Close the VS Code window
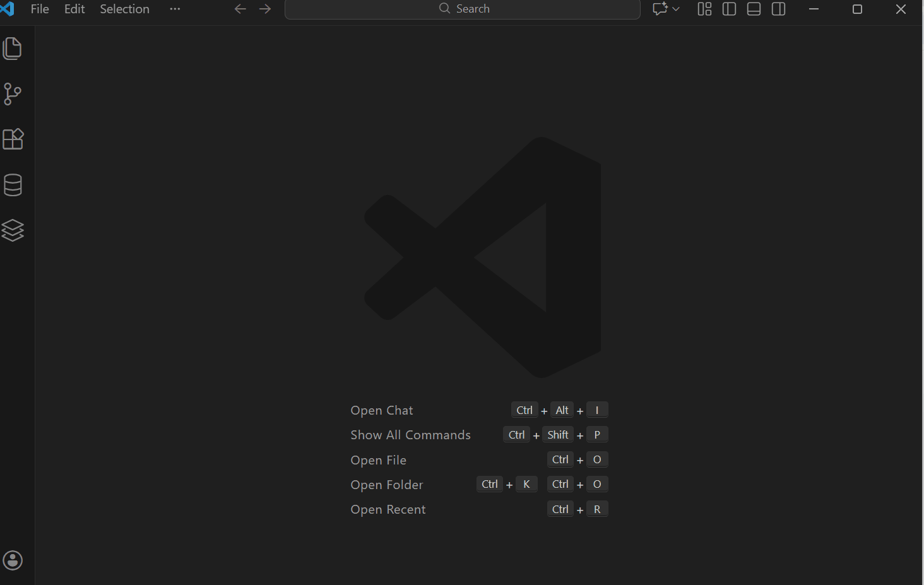924x585 pixels. tap(901, 9)
